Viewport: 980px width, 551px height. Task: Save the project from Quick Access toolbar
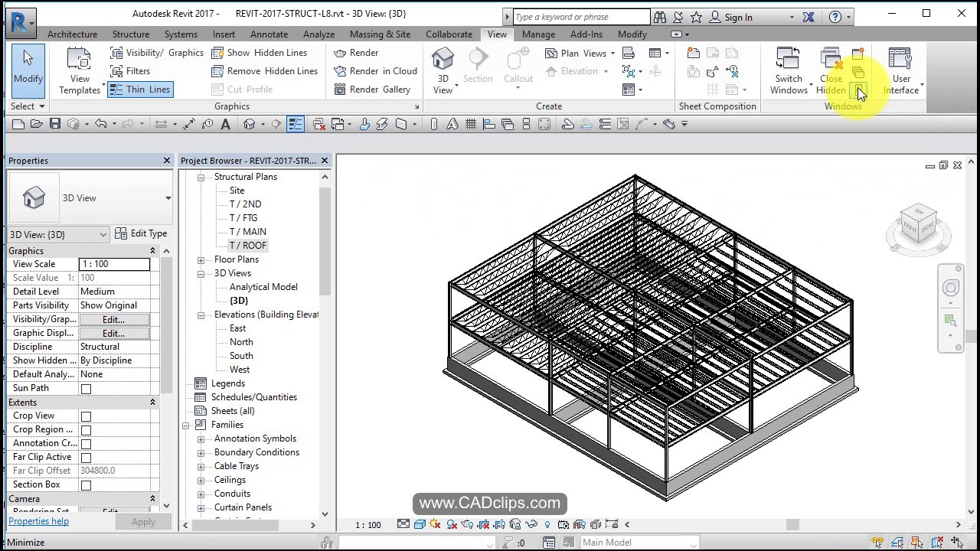[54, 123]
